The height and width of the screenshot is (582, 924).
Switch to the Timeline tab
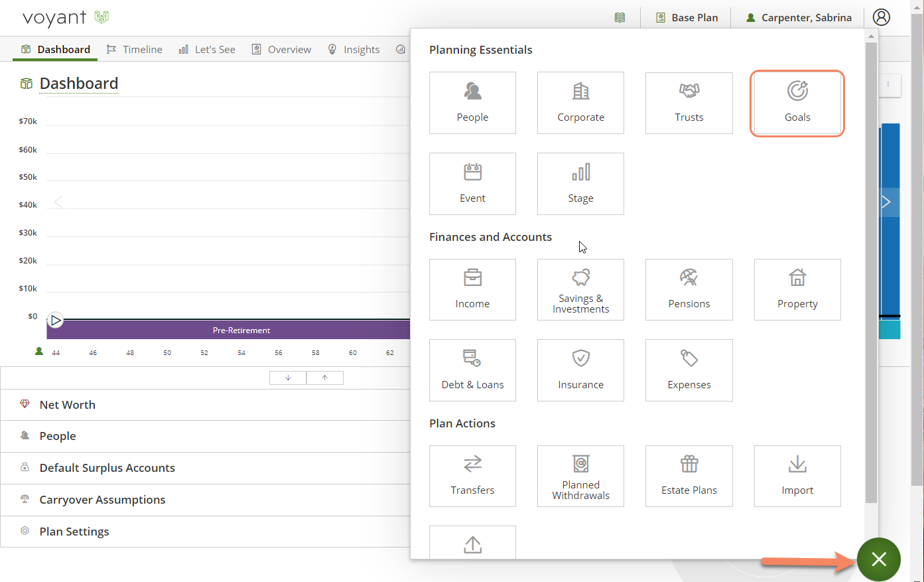(135, 50)
